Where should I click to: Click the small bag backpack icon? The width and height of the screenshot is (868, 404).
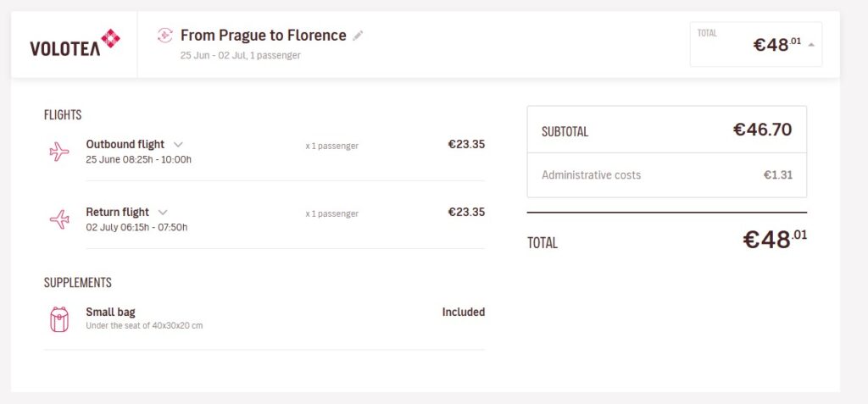point(59,319)
